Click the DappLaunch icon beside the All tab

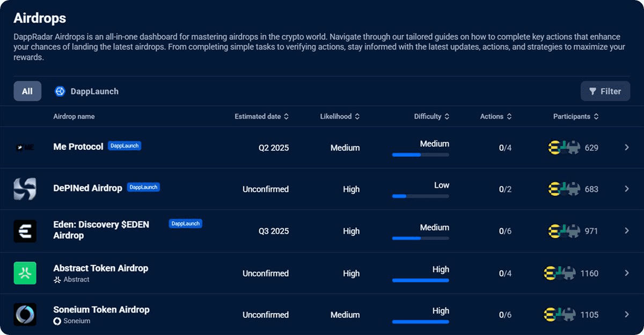(60, 91)
